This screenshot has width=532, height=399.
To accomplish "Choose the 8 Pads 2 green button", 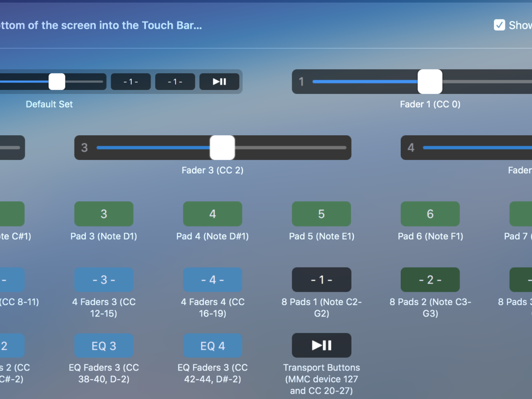I will tap(430, 280).
